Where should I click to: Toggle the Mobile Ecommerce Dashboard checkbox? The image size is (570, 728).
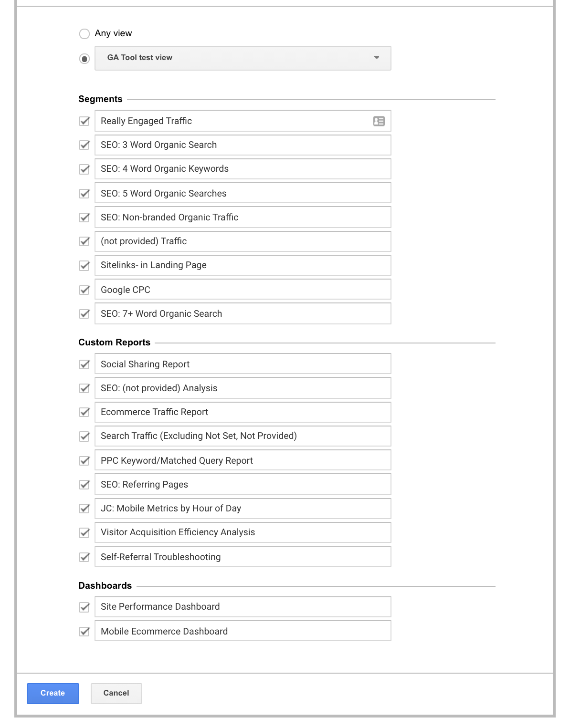pos(84,631)
